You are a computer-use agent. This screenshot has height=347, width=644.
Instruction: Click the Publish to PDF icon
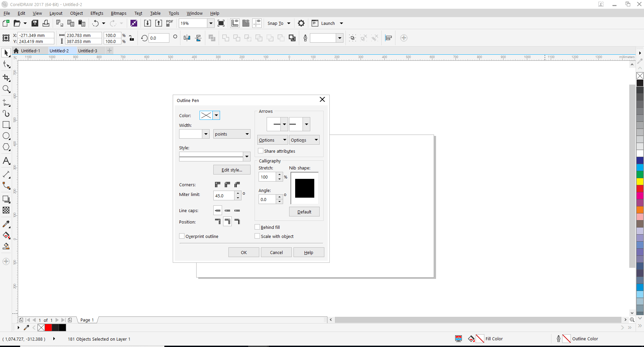(170, 23)
